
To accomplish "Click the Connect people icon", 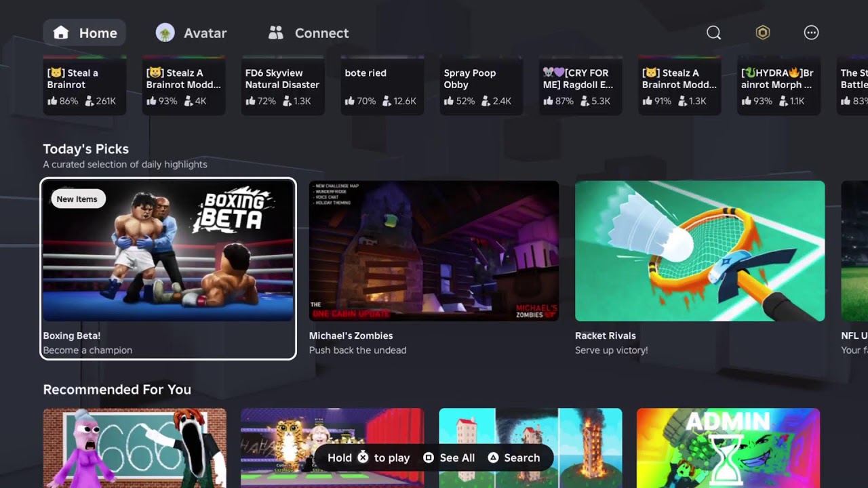I will pyautogui.click(x=275, y=33).
